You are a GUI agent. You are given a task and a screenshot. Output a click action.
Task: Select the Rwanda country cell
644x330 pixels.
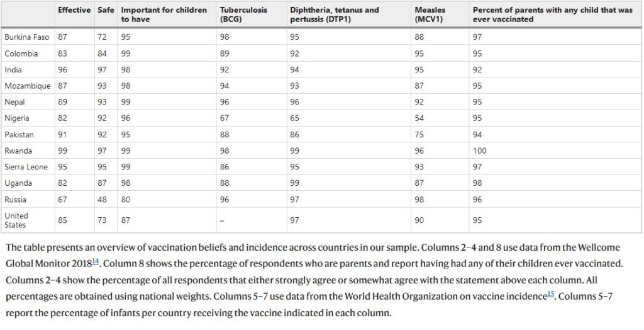(x=19, y=151)
